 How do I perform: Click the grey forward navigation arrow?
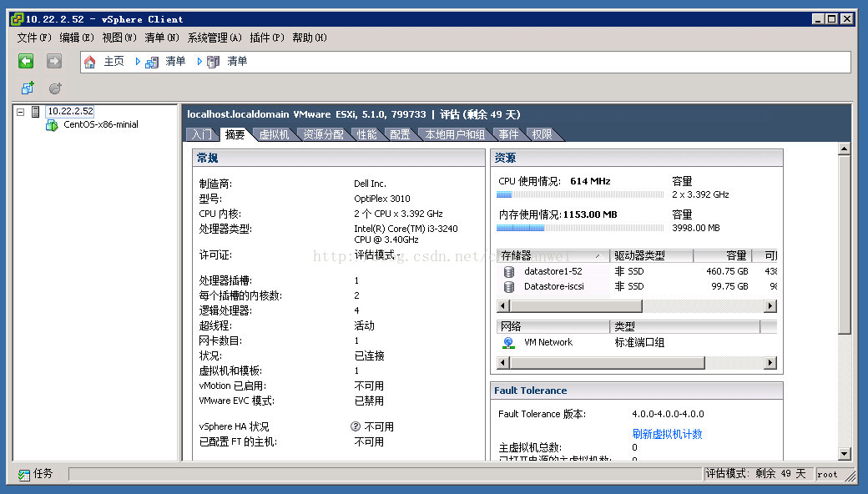coord(54,61)
